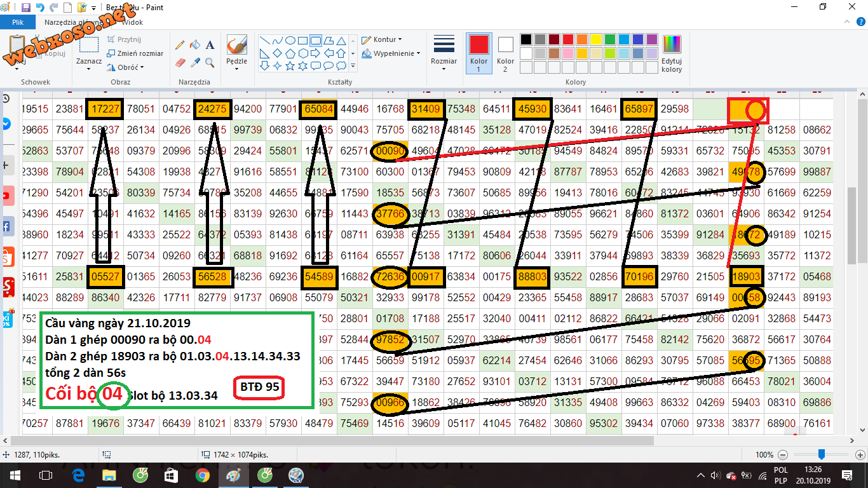Select the Fill with color bucket tool
The image size is (868, 488).
[195, 45]
